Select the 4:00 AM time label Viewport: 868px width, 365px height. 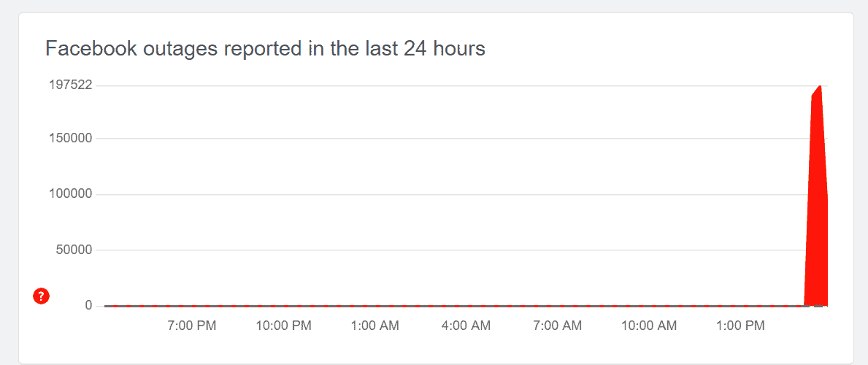[x=466, y=326]
